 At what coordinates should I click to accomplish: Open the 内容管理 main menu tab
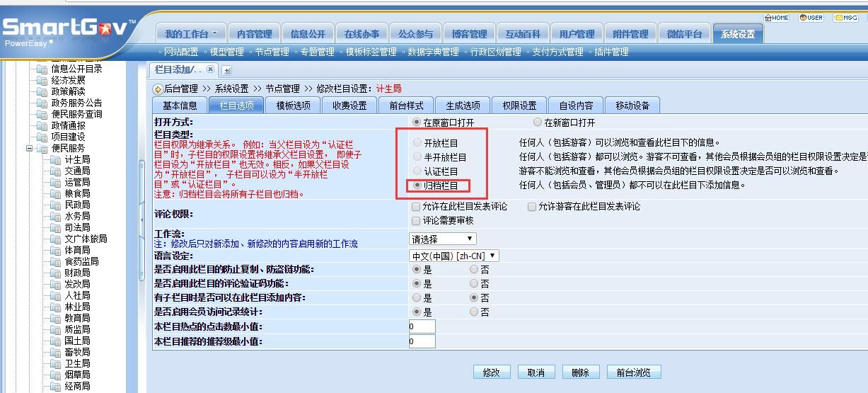[x=254, y=34]
